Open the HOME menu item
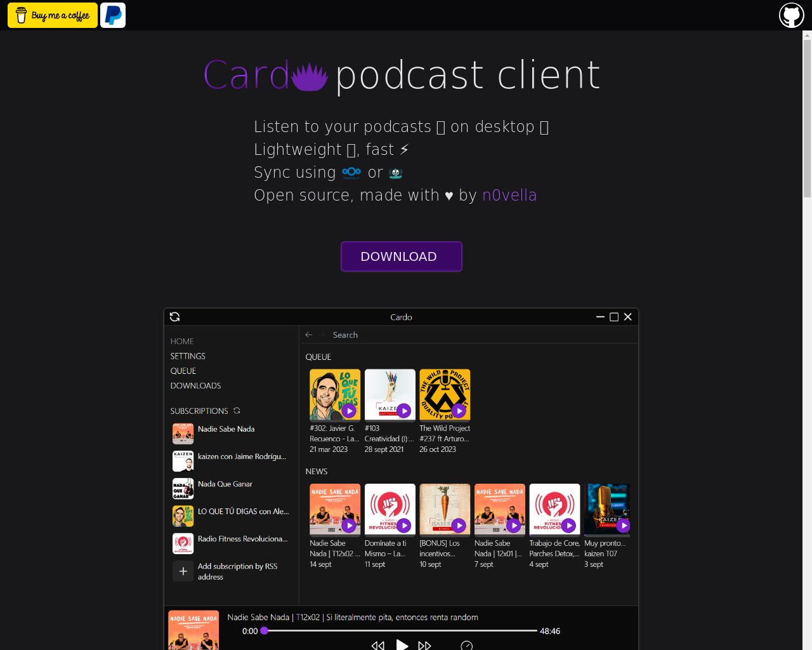812x650 pixels. pos(182,342)
